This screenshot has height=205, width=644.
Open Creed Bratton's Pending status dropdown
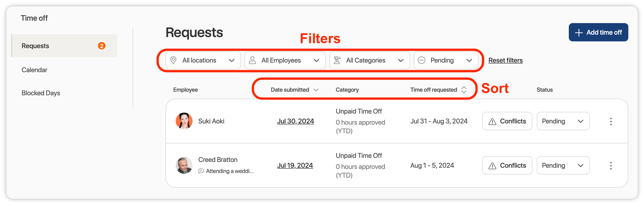pyautogui.click(x=563, y=166)
